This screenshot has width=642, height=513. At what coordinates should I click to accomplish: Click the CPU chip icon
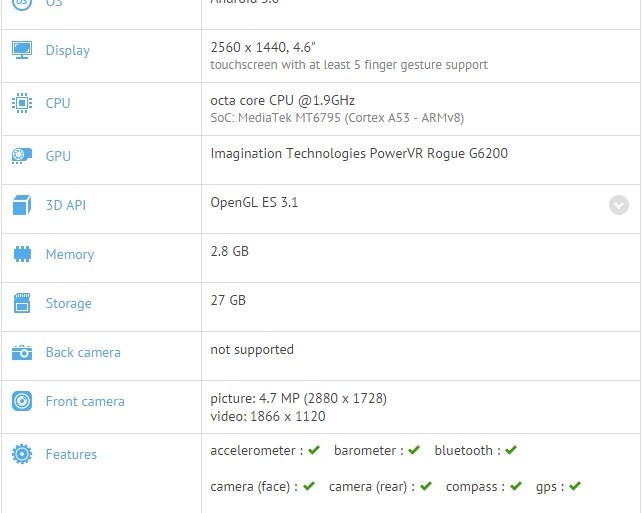[21, 103]
